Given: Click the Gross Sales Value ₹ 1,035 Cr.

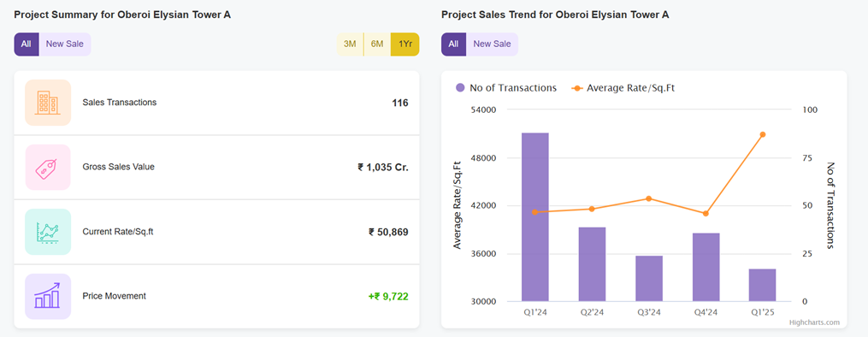Looking at the screenshot, I should [x=383, y=167].
